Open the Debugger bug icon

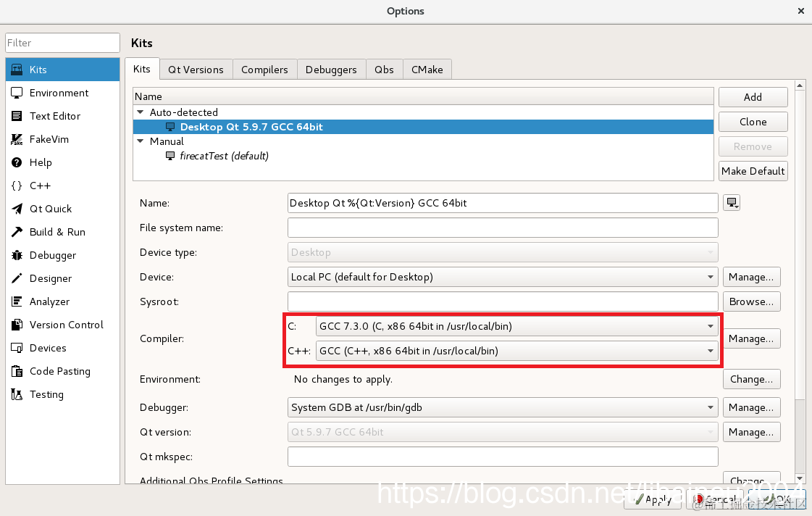pos(17,255)
